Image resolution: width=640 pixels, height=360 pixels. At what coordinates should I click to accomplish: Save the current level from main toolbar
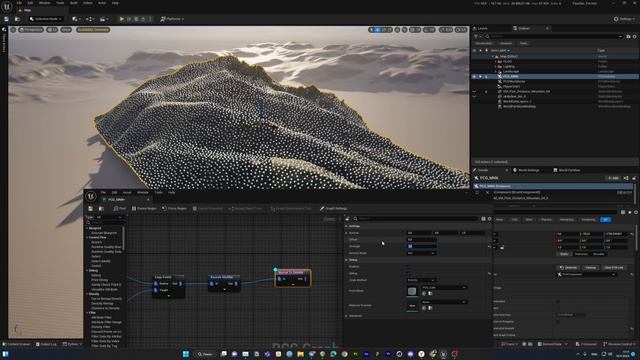(x=7, y=19)
